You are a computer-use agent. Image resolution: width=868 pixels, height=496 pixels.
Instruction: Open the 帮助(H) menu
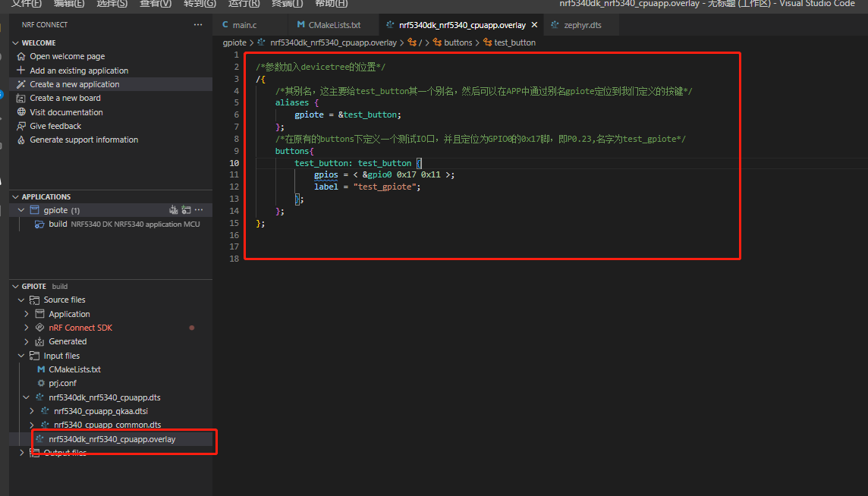331,3
